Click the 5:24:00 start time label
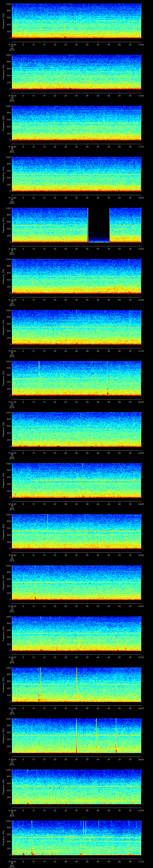The width and height of the screenshot is (153, 868). pyautogui.click(x=12, y=555)
